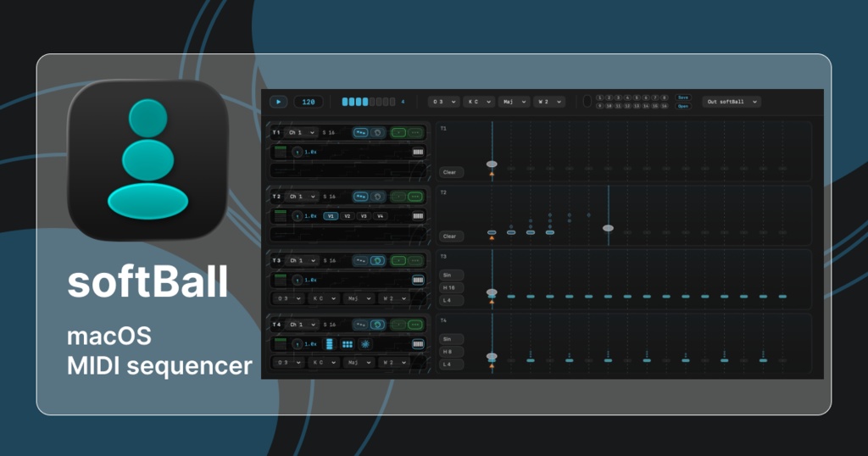Toggle T1 piano keyboard icon
Screen dimensions: 868x456
click(418, 152)
